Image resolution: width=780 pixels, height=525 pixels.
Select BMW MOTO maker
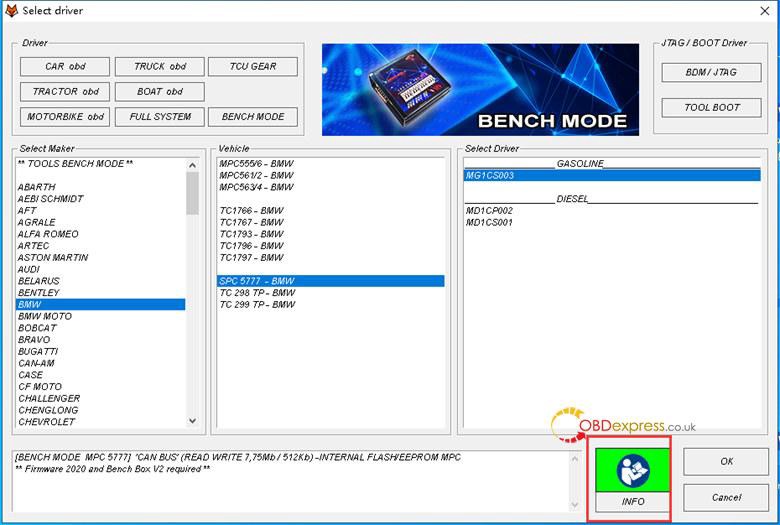pyautogui.click(x=101, y=316)
